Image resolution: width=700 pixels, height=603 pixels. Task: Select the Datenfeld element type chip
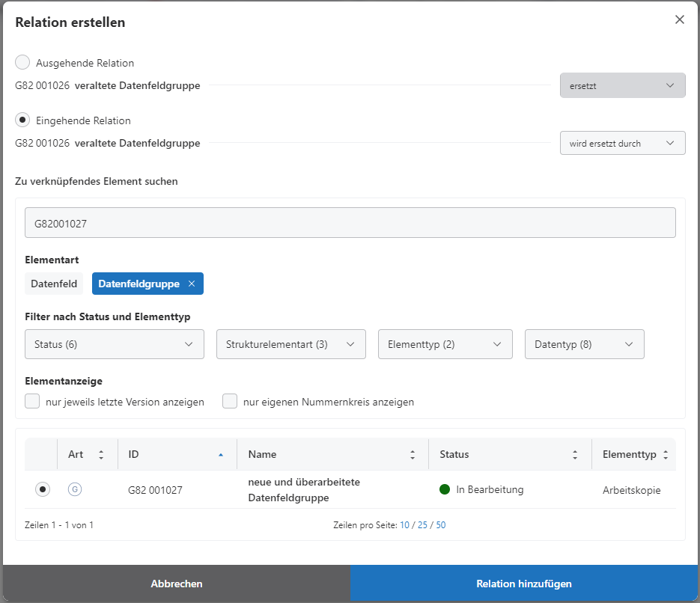(x=54, y=284)
